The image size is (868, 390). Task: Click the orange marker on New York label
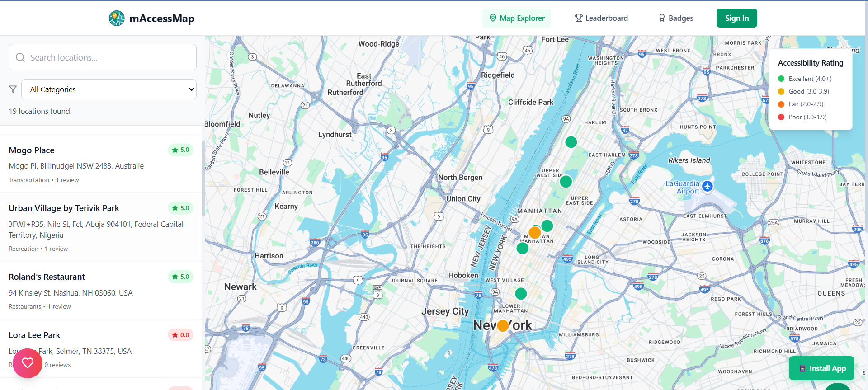(503, 325)
